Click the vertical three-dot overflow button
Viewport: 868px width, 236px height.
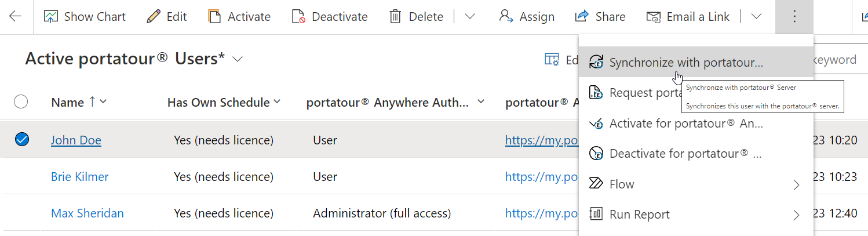[794, 17]
